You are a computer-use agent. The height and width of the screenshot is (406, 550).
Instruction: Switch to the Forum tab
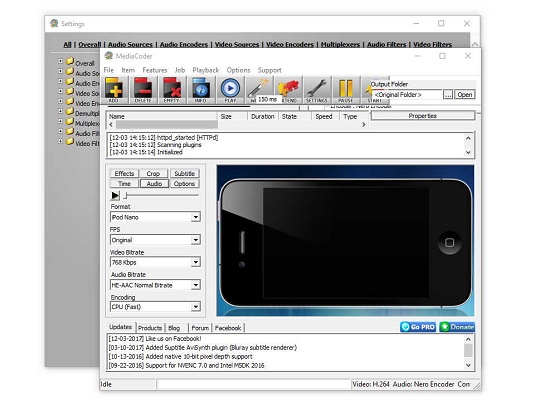point(200,328)
